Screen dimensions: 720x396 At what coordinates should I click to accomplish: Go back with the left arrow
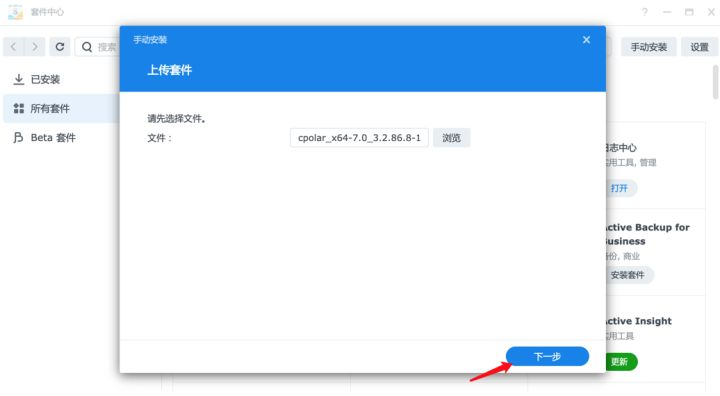tap(13, 47)
